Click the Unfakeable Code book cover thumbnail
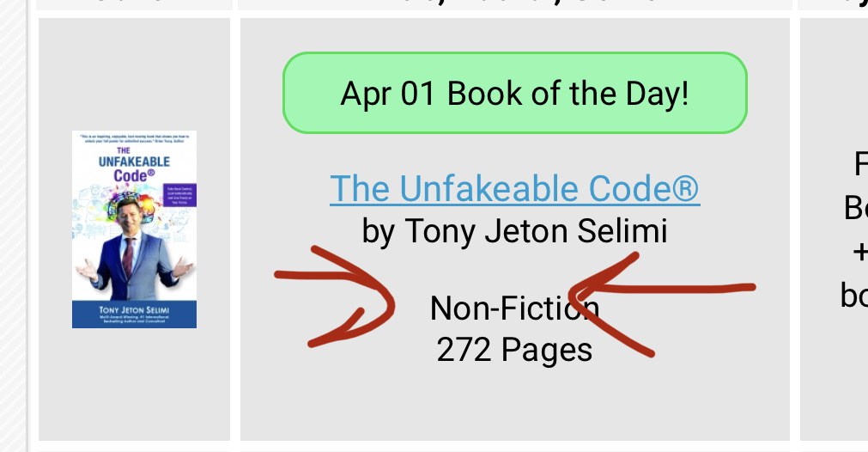868x452 pixels. pyautogui.click(x=135, y=229)
